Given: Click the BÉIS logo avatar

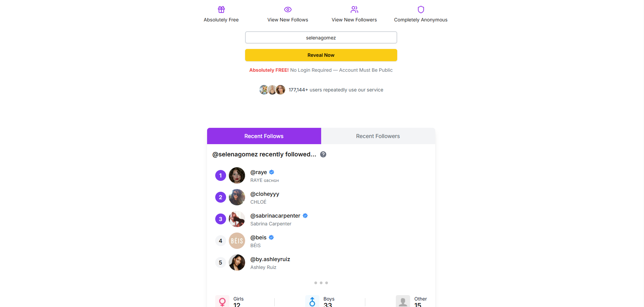Looking at the screenshot, I should (x=237, y=241).
